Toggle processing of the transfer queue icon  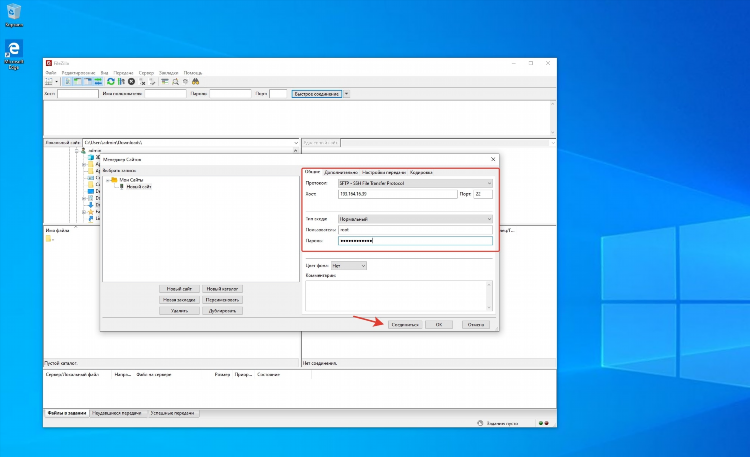point(121,82)
